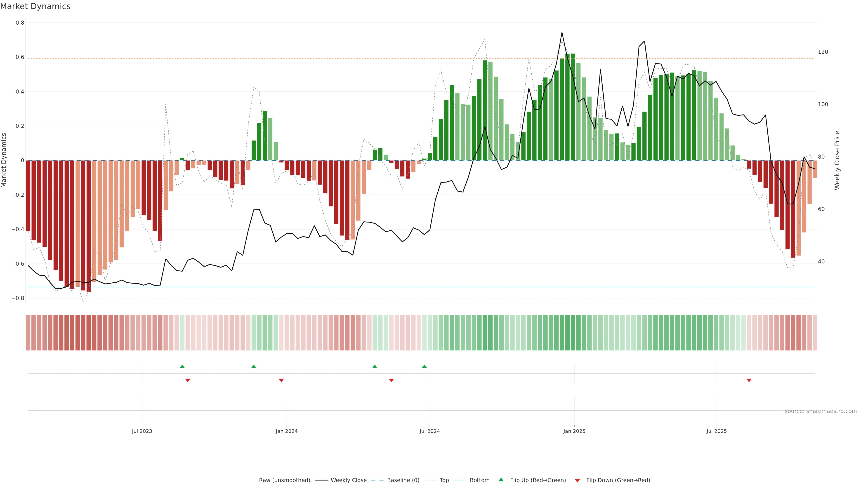Click the Jan 2025 x-axis label
This screenshot has width=868, height=488.
574,431
